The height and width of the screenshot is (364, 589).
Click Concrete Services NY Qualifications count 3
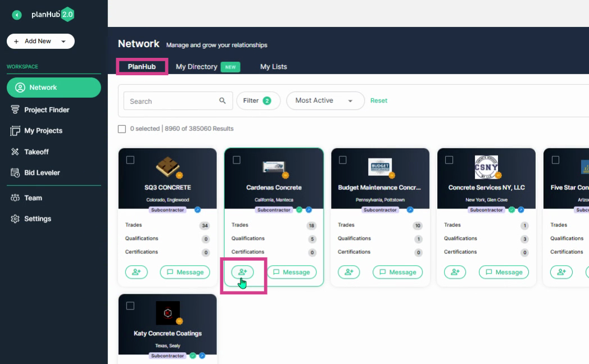coord(525,239)
